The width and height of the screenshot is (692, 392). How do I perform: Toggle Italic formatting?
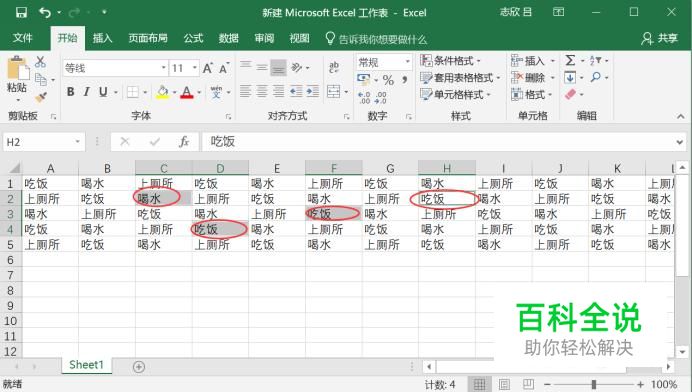tap(86, 92)
